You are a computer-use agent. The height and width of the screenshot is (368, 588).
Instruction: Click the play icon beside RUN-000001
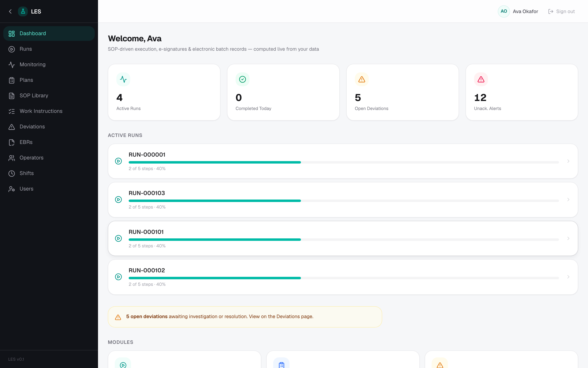coord(118,161)
